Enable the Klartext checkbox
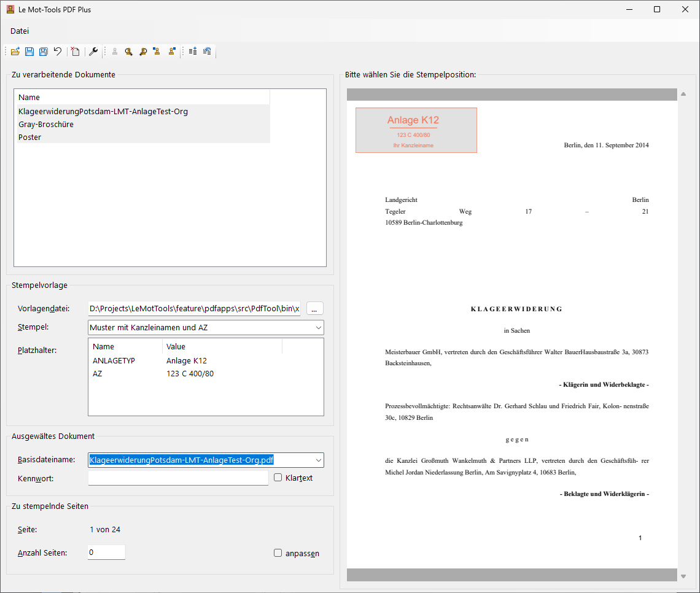Image resolution: width=700 pixels, height=593 pixels. pyautogui.click(x=278, y=478)
